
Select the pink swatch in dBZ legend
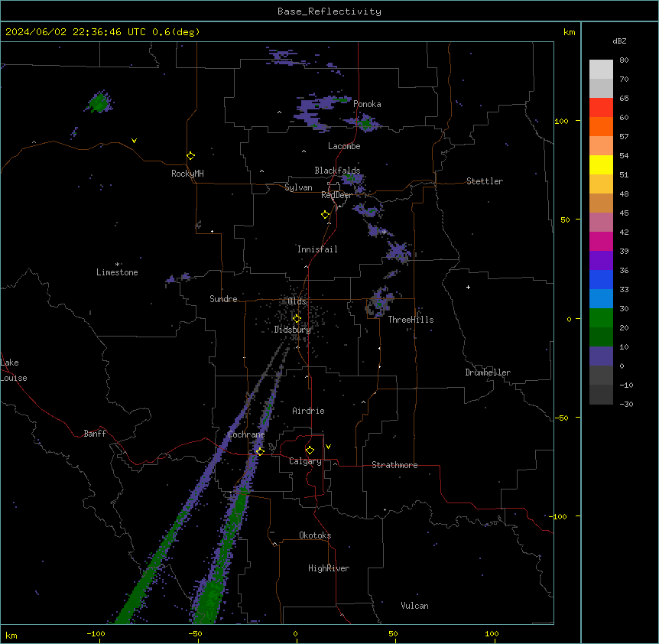click(601, 222)
